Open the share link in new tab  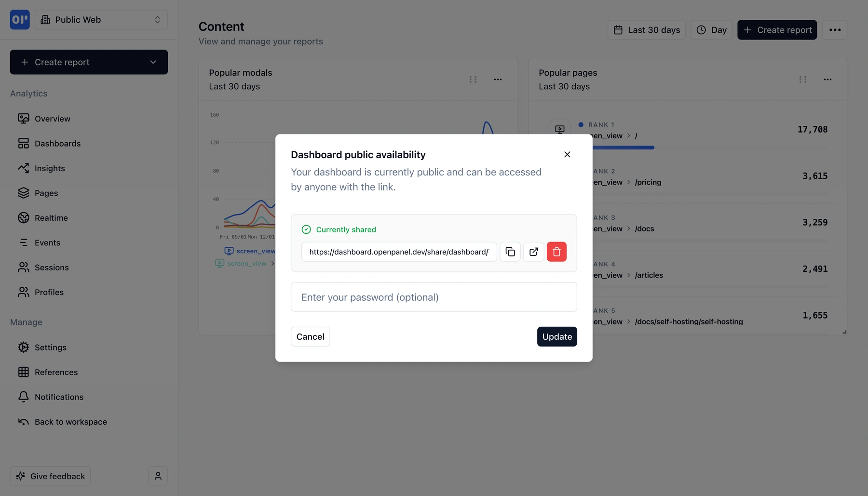click(x=533, y=252)
